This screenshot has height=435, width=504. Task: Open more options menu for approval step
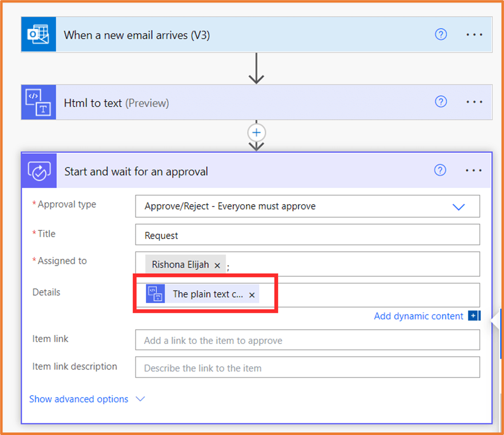473,171
